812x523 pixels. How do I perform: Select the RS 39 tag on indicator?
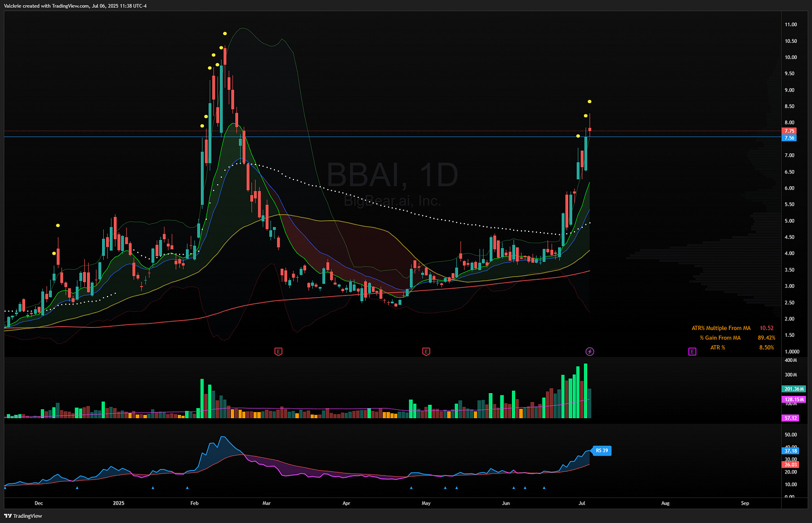(x=602, y=451)
